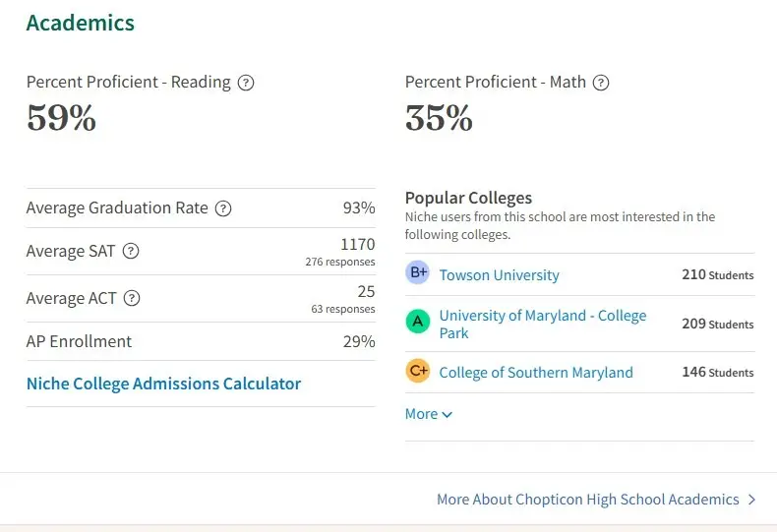The image size is (777, 532).
Task: Click the chevron next to More
Action: (x=447, y=415)
